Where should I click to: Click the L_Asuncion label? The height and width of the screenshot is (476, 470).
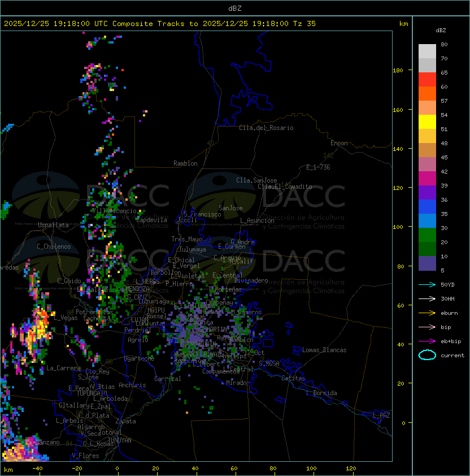[x=257, y=220]
